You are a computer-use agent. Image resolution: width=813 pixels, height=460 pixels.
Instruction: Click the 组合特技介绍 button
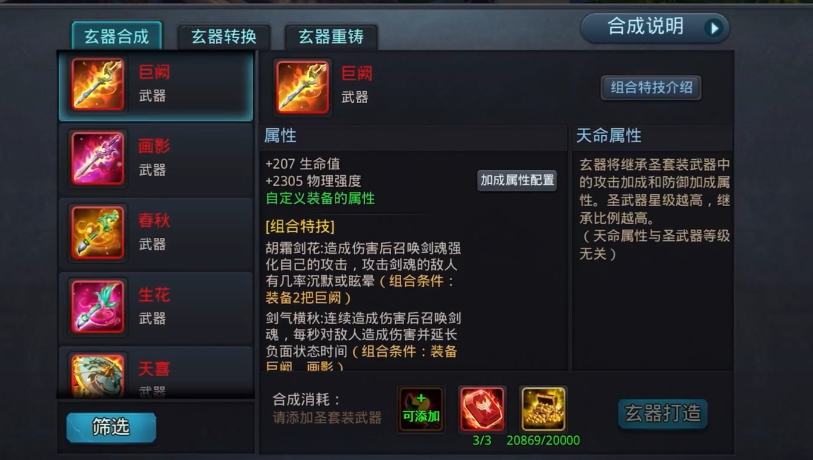tap(651, 88)
